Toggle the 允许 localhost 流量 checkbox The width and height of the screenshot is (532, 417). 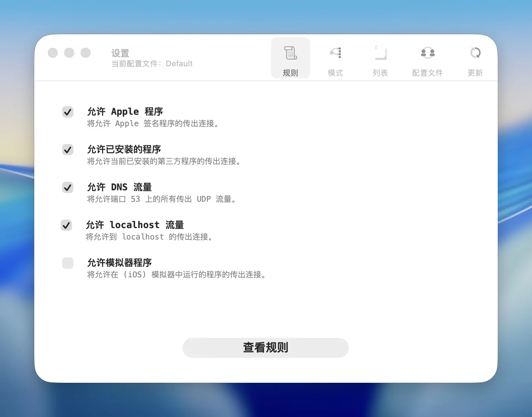click(x=66, y=225)
